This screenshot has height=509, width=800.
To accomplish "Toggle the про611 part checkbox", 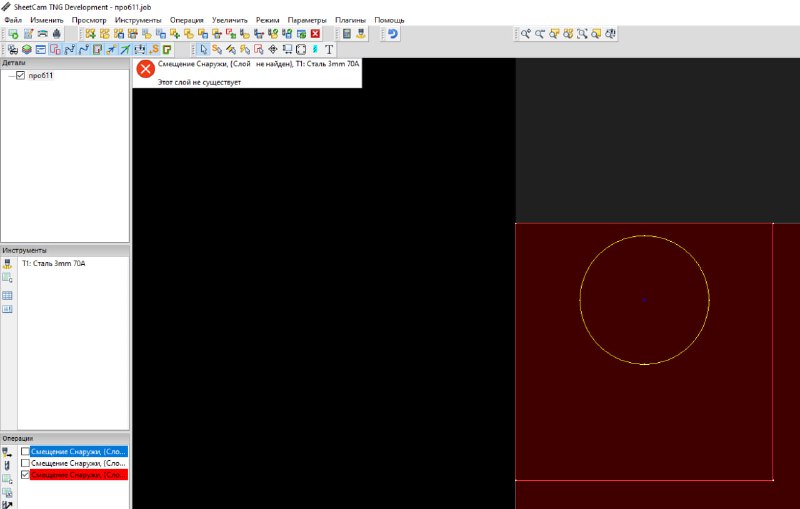I will [x=20, y=75].
